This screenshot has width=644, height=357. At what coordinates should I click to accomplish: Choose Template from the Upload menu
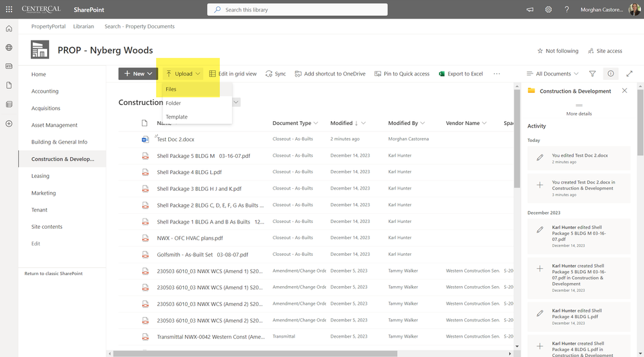pos(197,117)
